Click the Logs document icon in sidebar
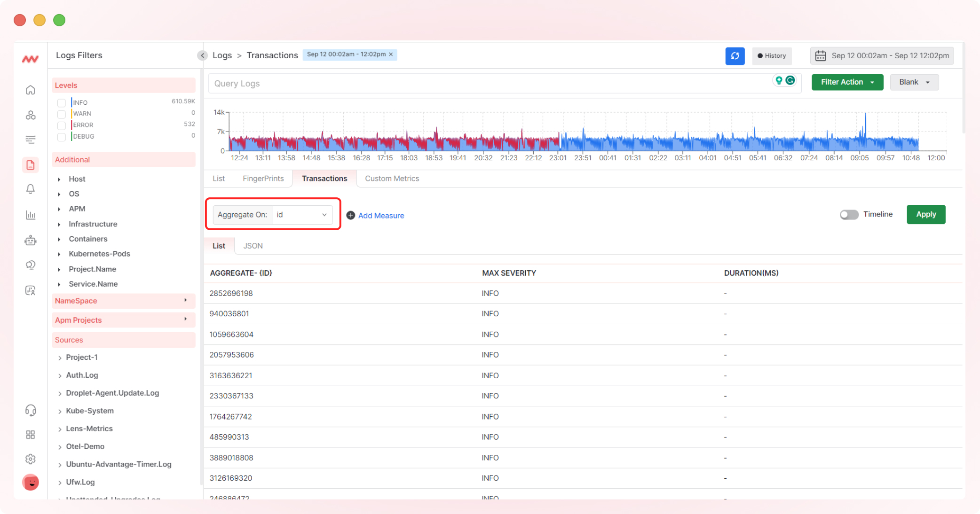This screenshot has height=514, width=980. [31, 165]
